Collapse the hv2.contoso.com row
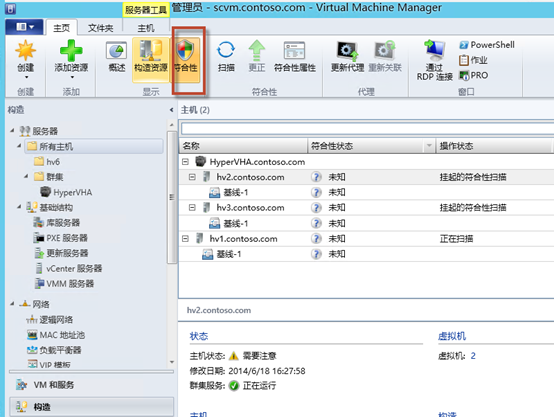The width and height of the screenshot is (554, 417). (x=192, y=177)
